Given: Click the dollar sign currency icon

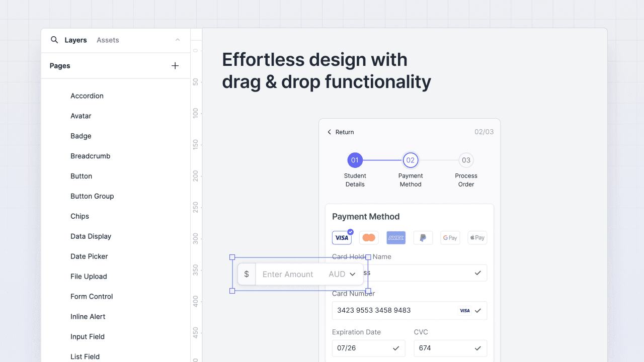Looking at the screenshot, I should [x=247, y=274].
